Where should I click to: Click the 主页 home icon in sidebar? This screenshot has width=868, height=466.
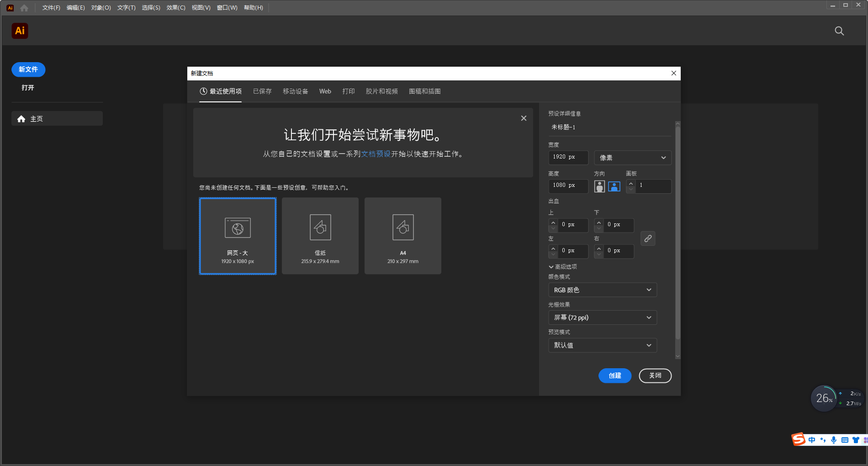coord(21,119)
